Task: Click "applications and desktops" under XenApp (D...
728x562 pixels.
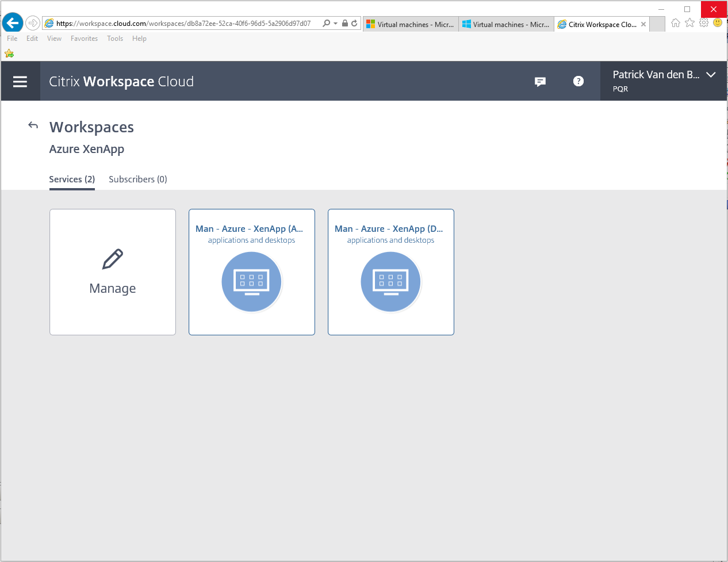Action: point(390,240)
